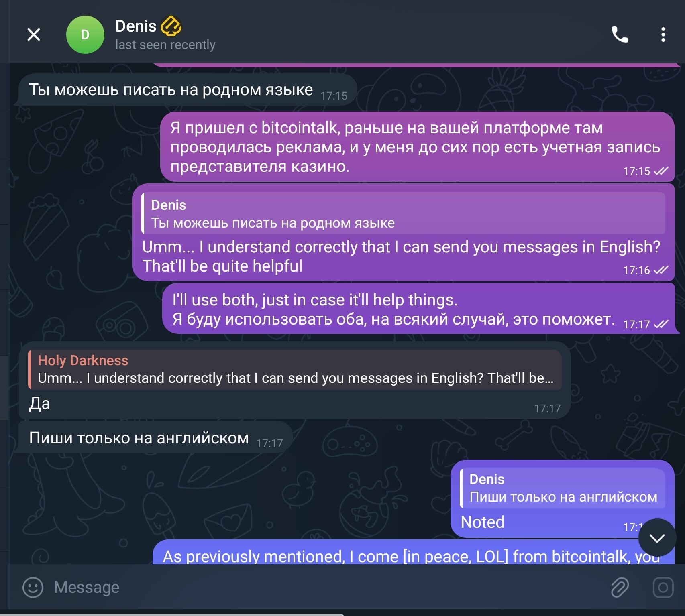Image resolution: width=685 pixels, height=616 pixels.
Task: Select the bitcointalk Russian message bubble
Action: point(417,147)
